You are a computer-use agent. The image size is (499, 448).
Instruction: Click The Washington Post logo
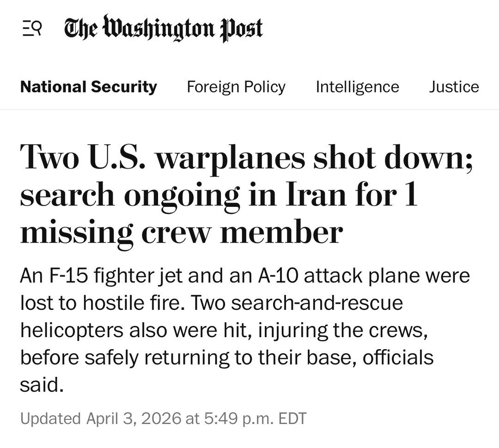coord(163,29)
